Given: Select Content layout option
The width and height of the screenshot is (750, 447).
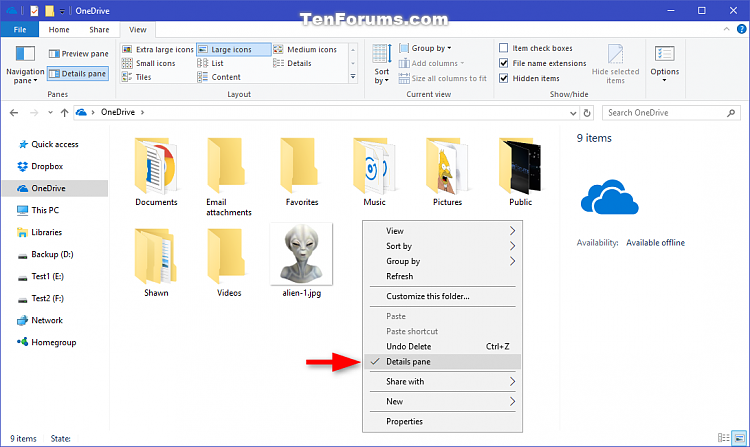Looking at the screenshot, I should click(x=219, y=77).
